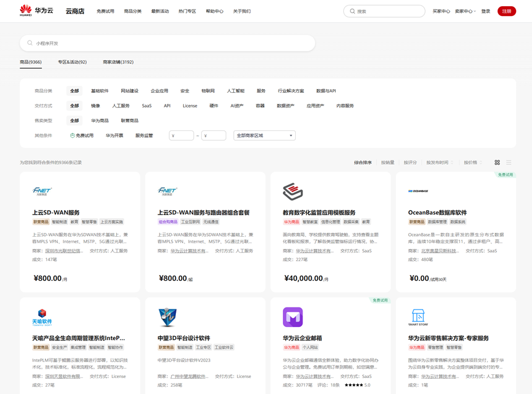Click ¥40,000.00 price text
Screen dimensions: 532x394
pyautogui.click(x=303, y=278)
